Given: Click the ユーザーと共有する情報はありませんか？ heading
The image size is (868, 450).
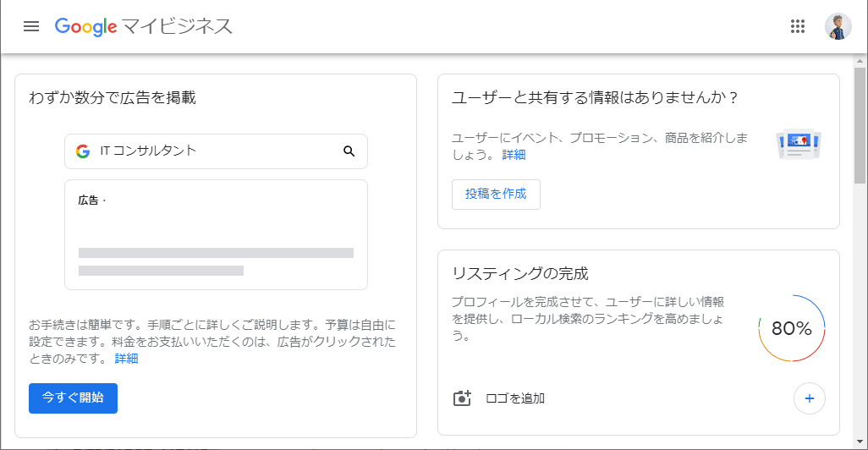Looking at the screenshot, I should (x=595, y=97).
